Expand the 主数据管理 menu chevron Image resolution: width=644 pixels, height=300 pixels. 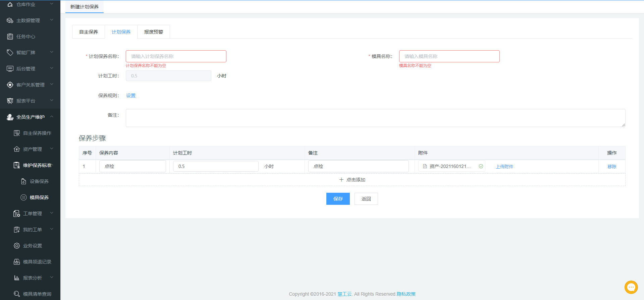[52, 20]
